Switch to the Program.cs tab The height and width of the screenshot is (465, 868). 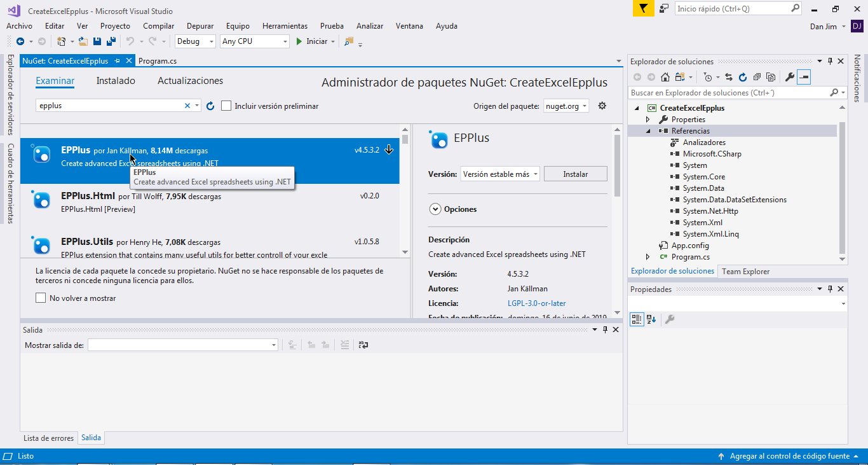click(157, 61)
